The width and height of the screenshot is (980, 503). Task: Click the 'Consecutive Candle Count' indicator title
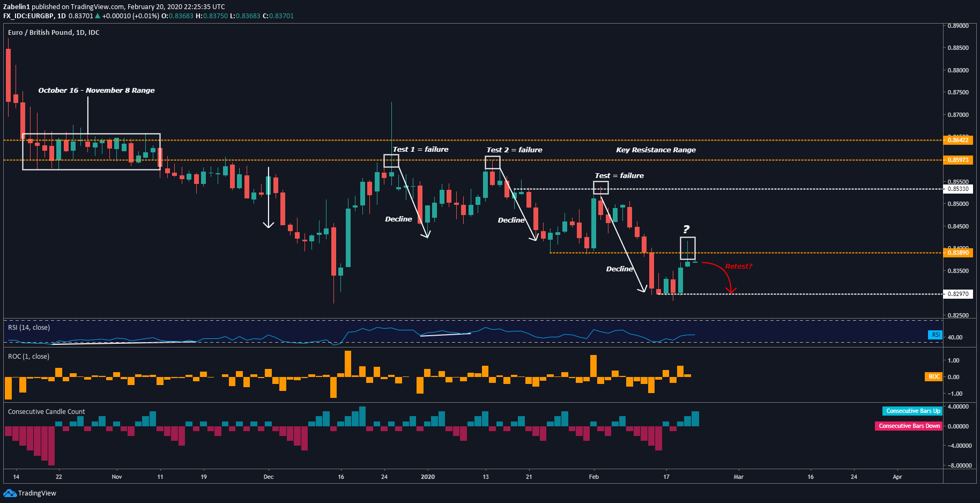pos(47,412)
